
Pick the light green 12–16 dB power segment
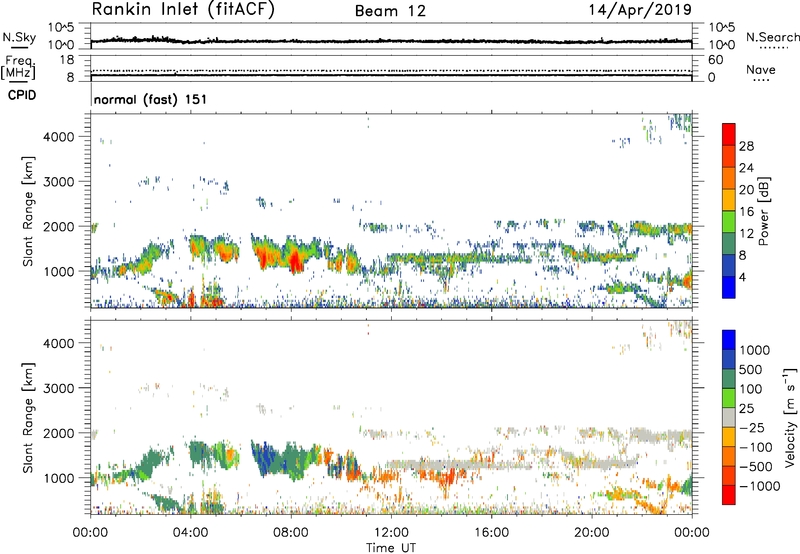[729, 223]
